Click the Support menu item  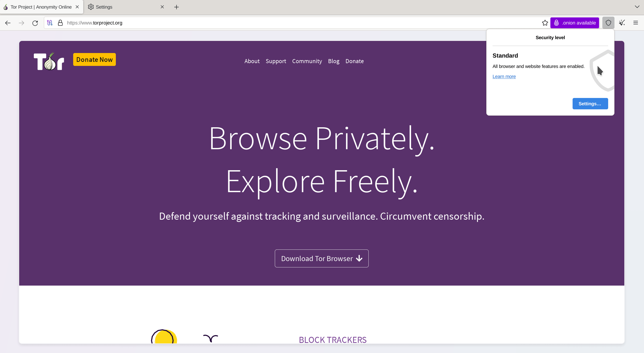tap(276, 61)
